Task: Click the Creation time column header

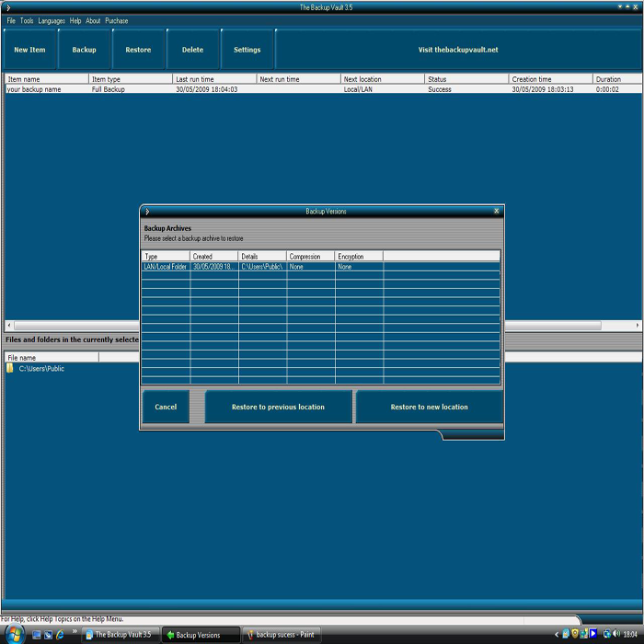Action: click(551, 79)
